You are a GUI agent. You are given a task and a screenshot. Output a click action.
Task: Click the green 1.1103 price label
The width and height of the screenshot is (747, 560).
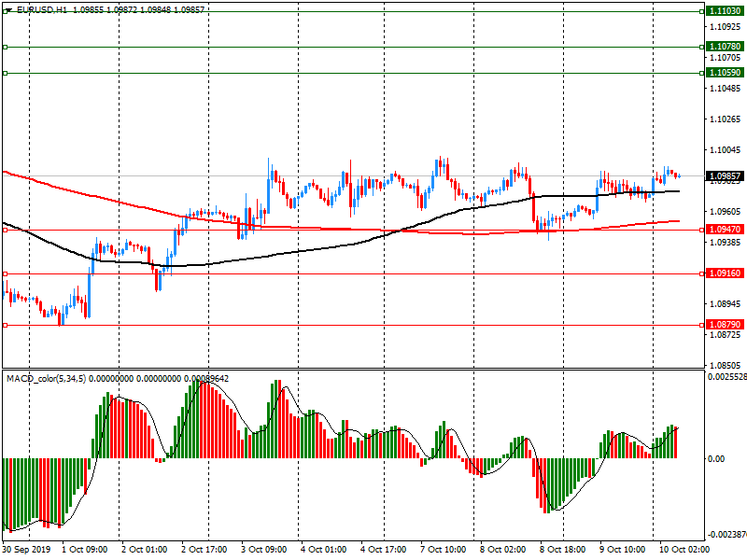pos(725,10)
